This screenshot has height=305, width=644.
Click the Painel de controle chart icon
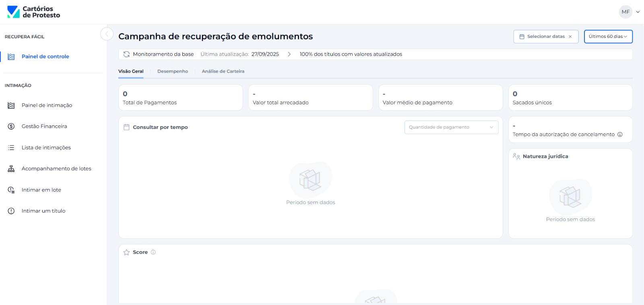point(11,57)
